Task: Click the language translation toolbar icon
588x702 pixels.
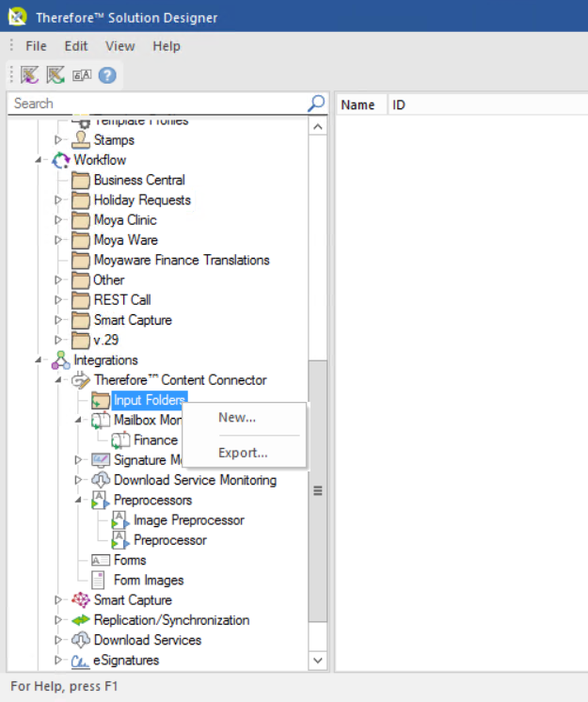Action: pyautogui.click(x=82, y=75)
